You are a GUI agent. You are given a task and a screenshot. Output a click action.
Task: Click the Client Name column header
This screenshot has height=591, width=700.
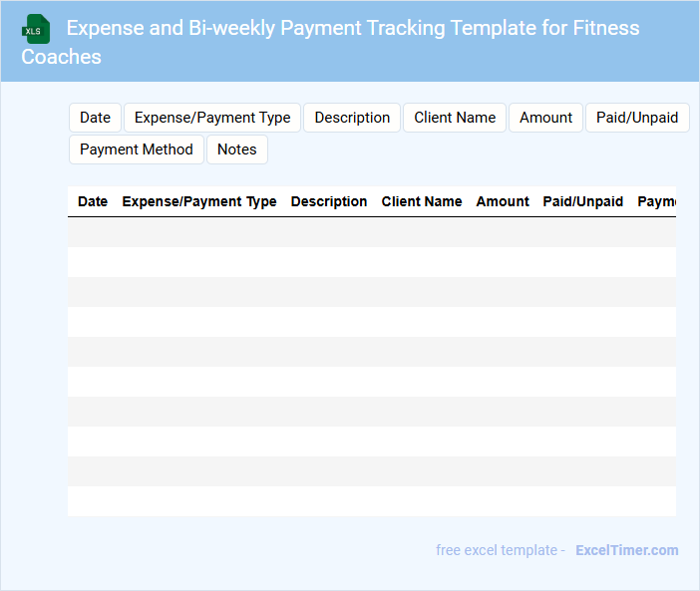(422, 201)
